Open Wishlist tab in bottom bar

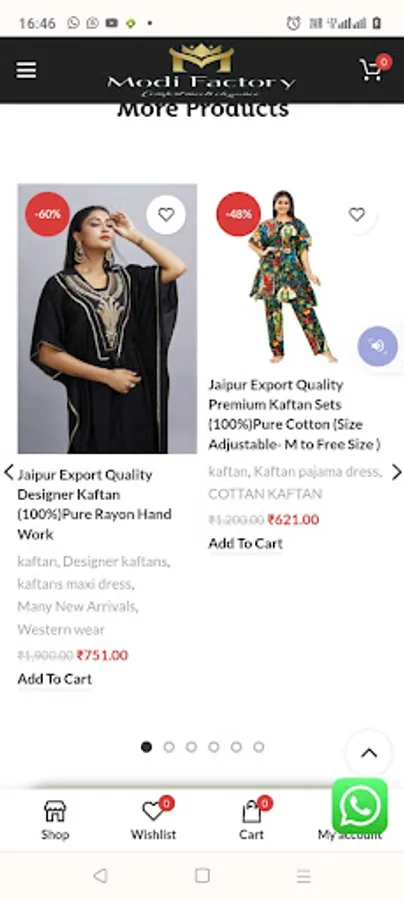(x=153, y=820)
